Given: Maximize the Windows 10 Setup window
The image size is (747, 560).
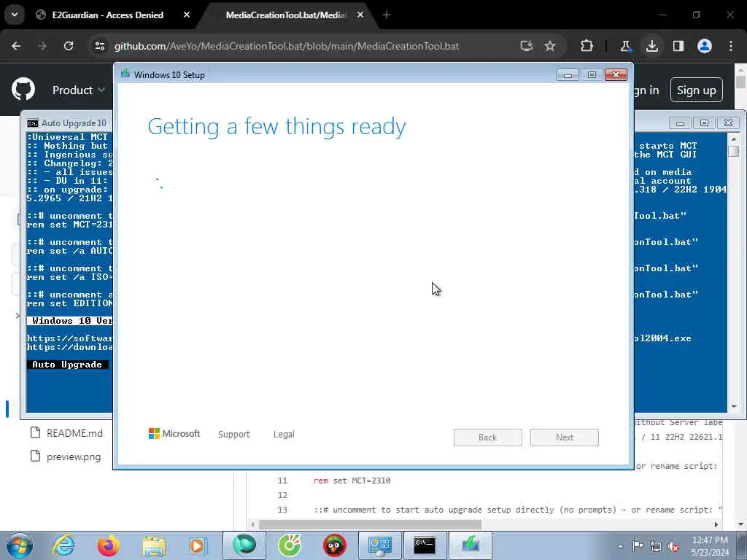Looking at the screenshot, I should [592, 75].
